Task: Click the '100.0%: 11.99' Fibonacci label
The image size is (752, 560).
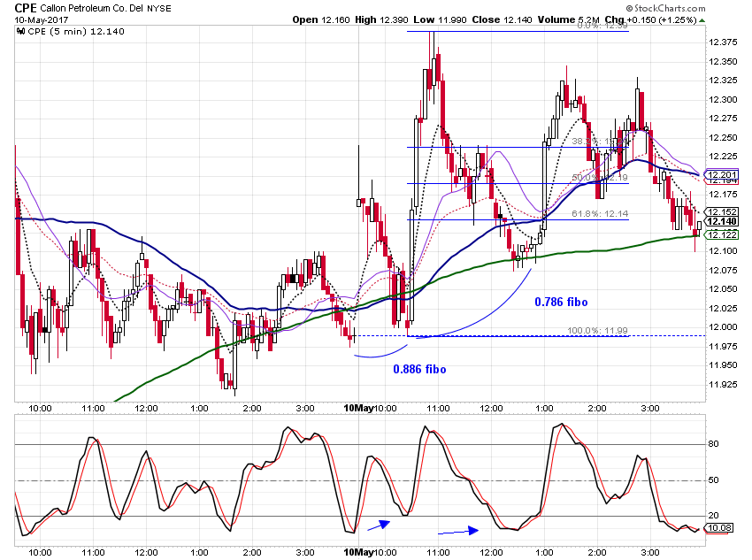Action: [597, 330]
